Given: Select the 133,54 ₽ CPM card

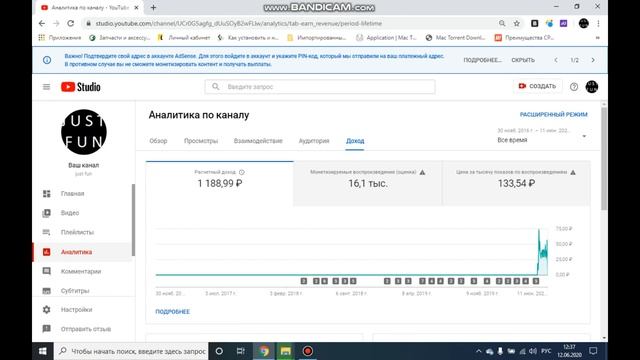Looking at the screenshot, I should pyautogui.click(x=516, y=183).
